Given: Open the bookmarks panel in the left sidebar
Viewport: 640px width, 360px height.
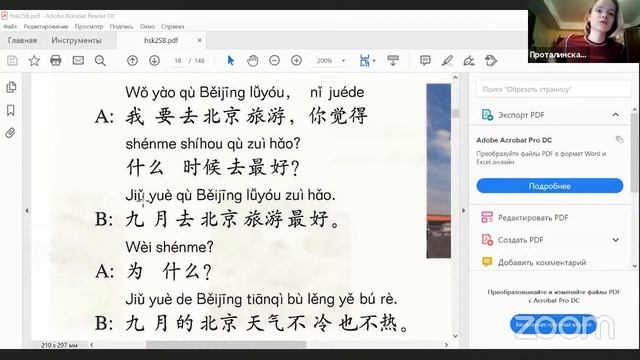Looking at the screenshot, I should (x=11, y=110).
